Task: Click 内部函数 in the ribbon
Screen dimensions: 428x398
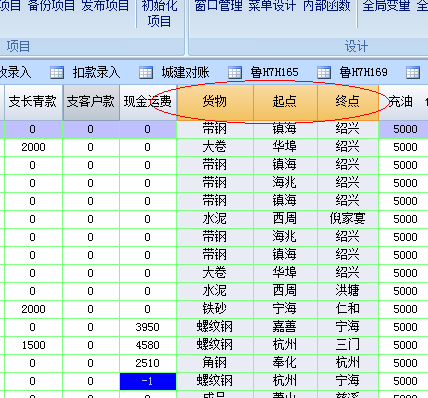Action: coord(327,6)
